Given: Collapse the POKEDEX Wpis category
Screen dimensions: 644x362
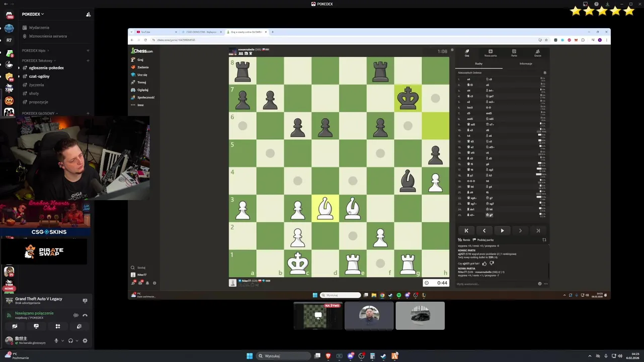Looking at the screenshot, I should (x=35, y=50).
